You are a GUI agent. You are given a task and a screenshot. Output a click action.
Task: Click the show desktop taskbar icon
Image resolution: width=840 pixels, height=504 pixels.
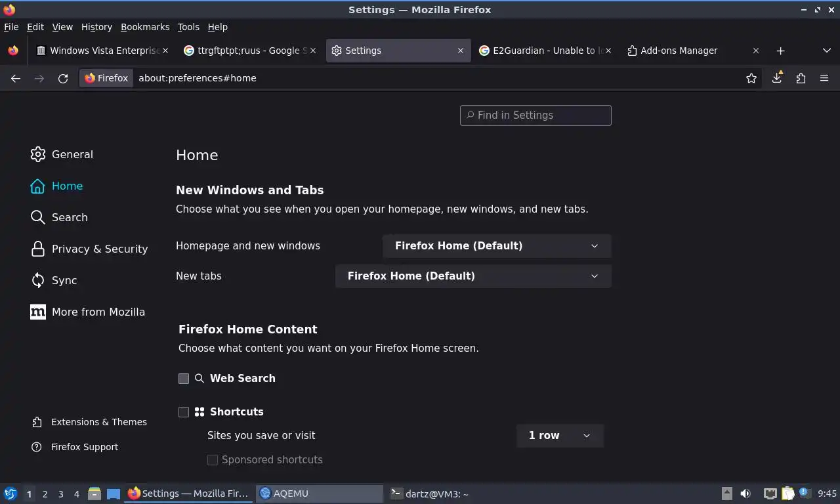point(114,493)
